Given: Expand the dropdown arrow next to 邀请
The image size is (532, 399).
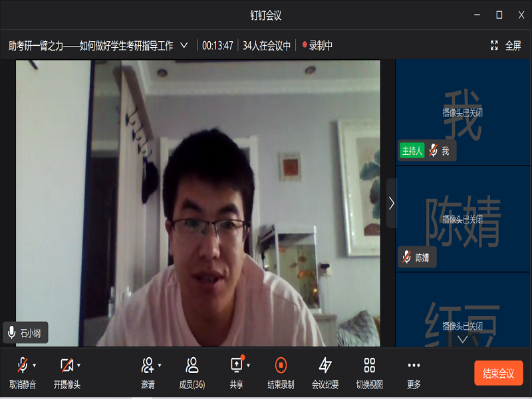Looking at the screenshot, I should tap(160, 365).
